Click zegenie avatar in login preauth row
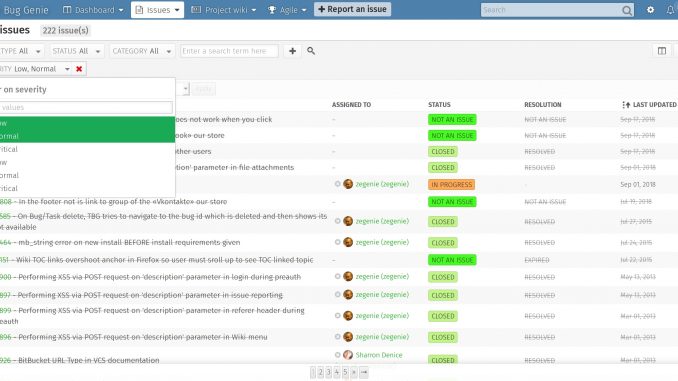 [348, 276]
